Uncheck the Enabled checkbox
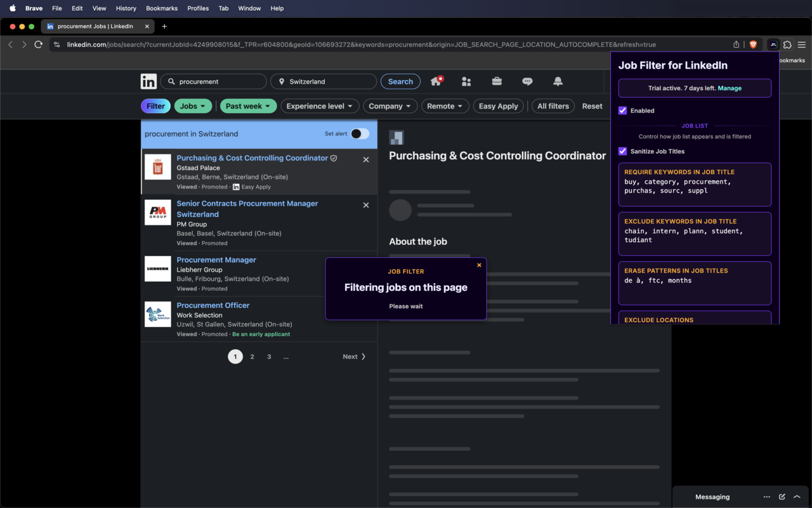The width and height of the screenshot is (812, 508). pyautogui.click(x=622, y=110)
